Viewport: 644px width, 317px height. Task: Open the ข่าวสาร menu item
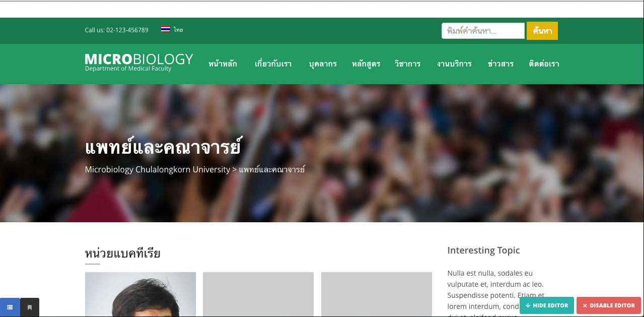[x=500, y=64]
